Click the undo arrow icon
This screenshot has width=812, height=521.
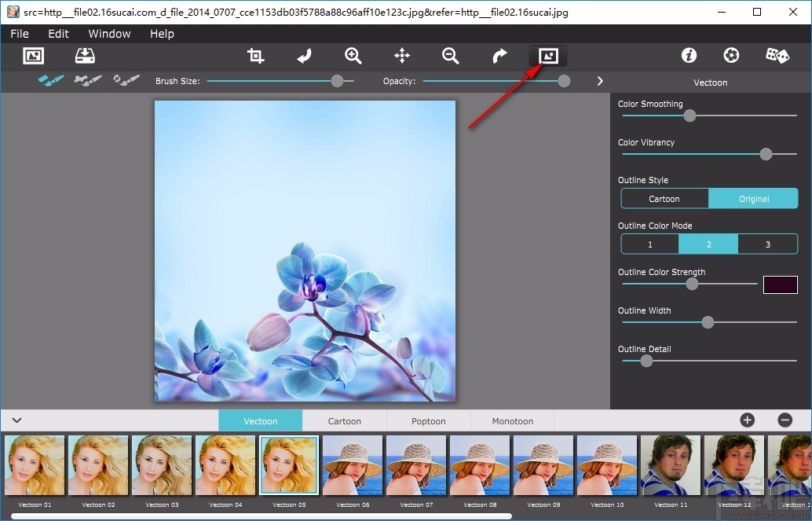[x=304, y=56]
